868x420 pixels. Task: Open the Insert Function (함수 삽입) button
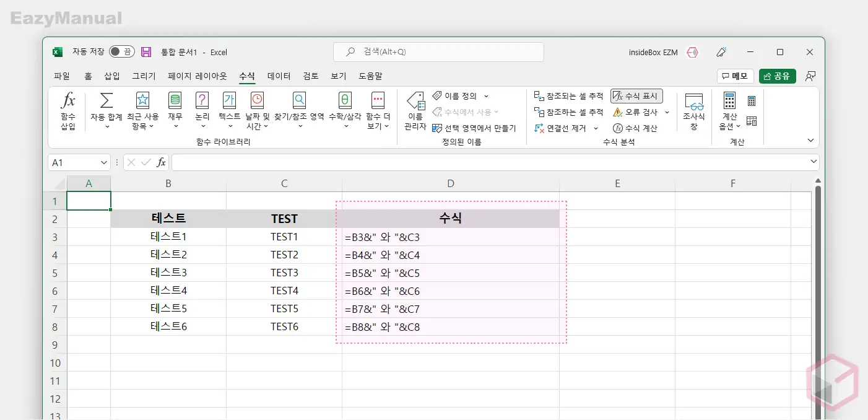(68, 112)
